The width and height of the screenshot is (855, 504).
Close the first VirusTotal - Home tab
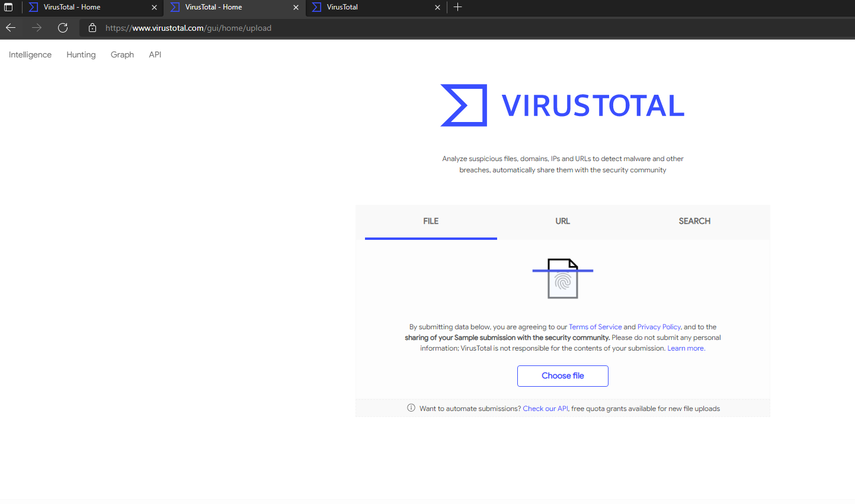point(154,8)
